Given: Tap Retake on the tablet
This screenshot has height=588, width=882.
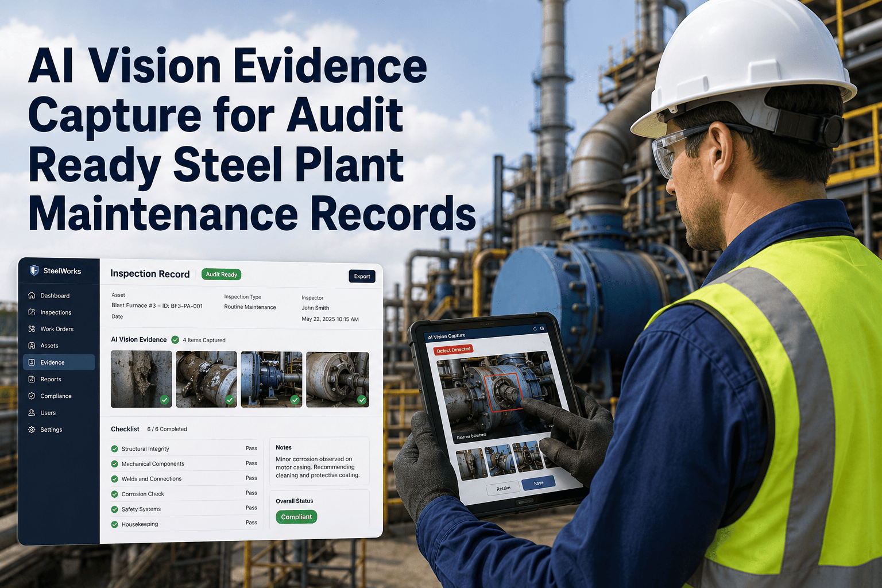Looking at the screenshot, I should (x=504, y=488).
